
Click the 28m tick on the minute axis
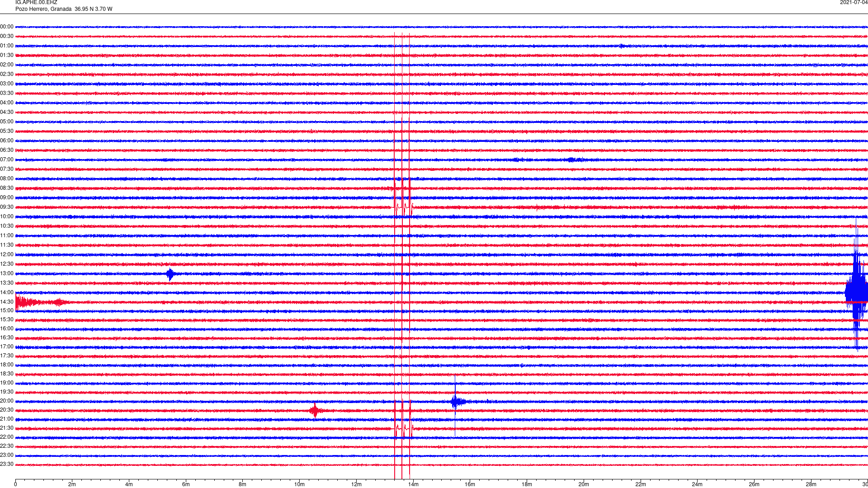pos(811,484)
